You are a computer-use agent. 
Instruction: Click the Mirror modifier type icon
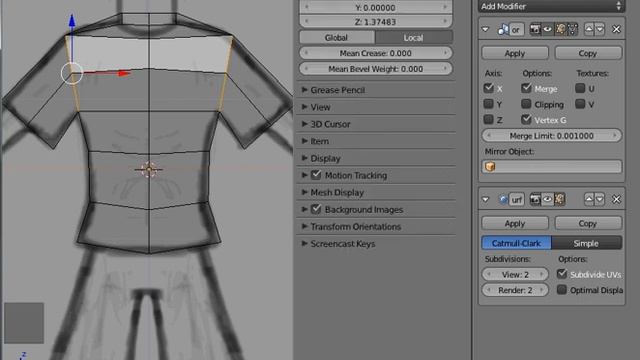pyautogui.click(x=503, y=29)
